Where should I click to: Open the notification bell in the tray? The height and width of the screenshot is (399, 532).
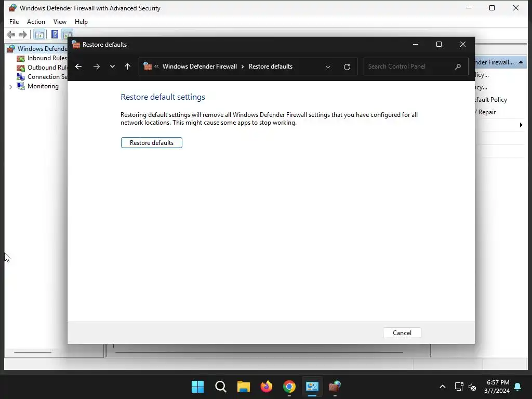coord(518,387)
